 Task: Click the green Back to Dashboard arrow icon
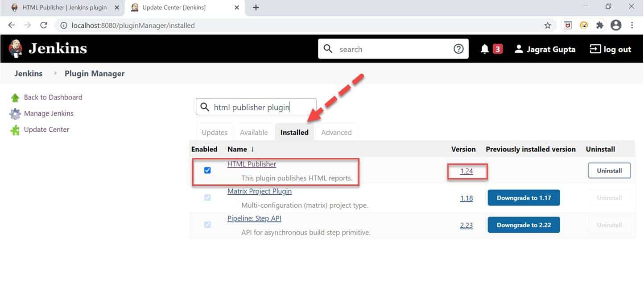15,97
